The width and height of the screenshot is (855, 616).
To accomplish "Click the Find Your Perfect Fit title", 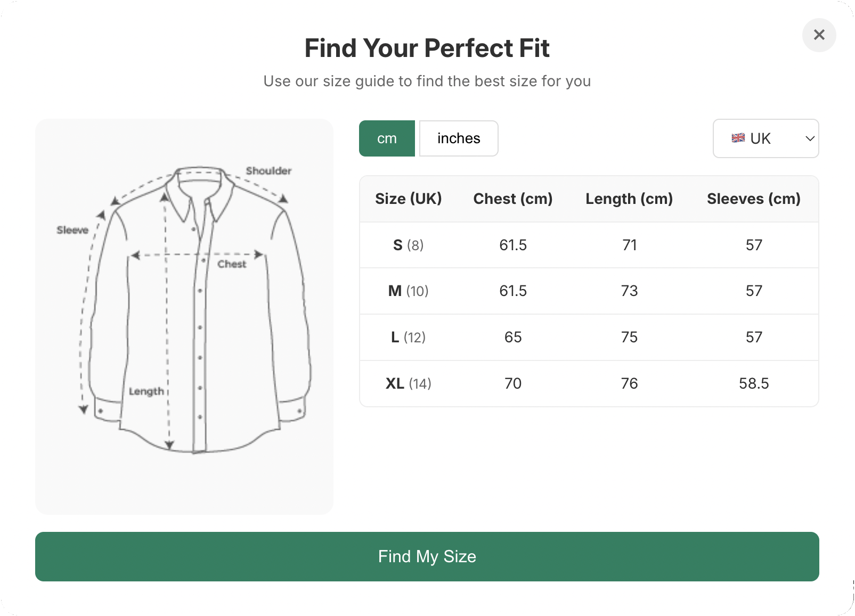I will click(x=427, y=48).
